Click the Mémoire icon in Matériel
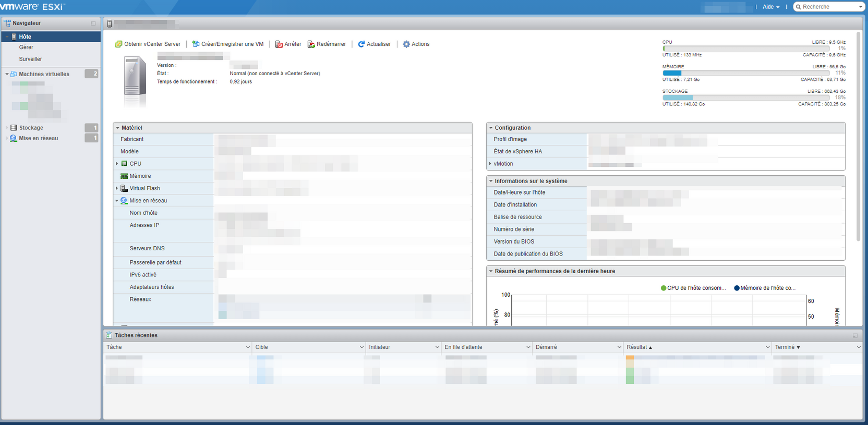The width and height of the screenshot is (868, 425). [124, 176]
